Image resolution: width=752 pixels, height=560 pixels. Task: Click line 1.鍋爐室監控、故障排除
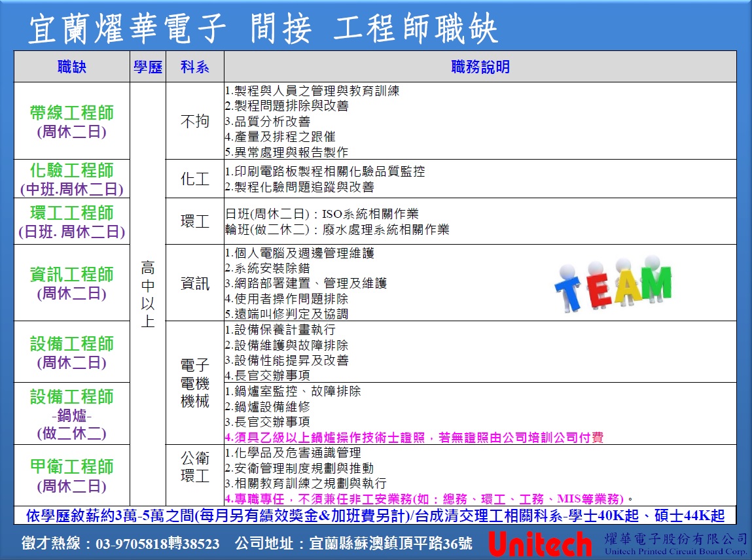[293, 391]
